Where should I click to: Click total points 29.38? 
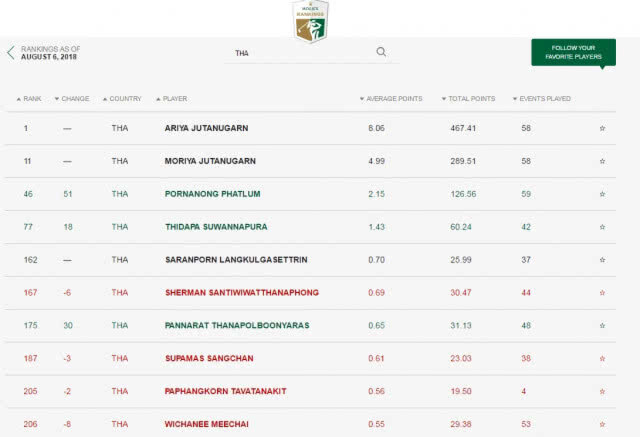461,424
